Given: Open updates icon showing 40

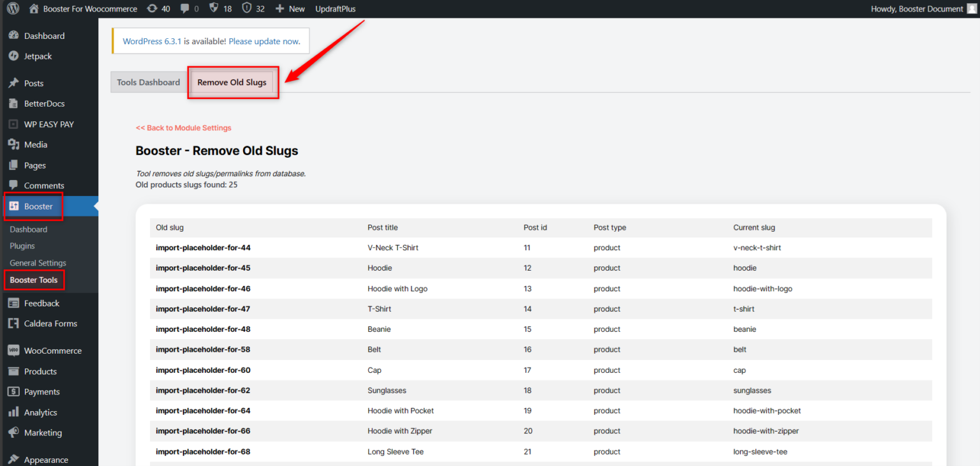Looking at the screenshot, I should click(152, 9).
